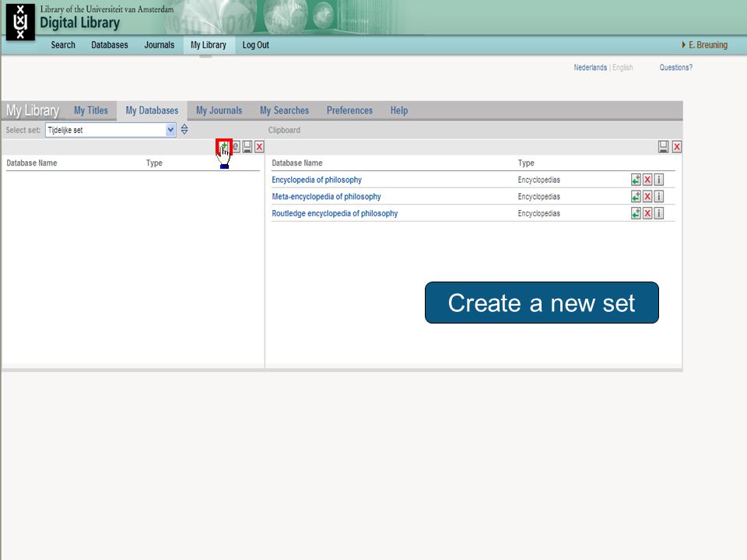The width and height of the screenshot is (747, 560).
Task: Click the rename set 'e' icon
Action: (x=236, y=147)
